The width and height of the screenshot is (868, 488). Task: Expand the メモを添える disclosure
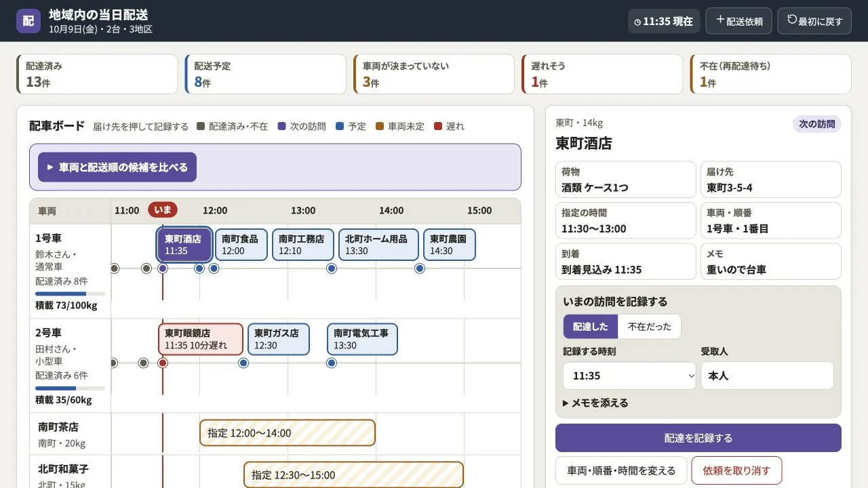[x=596, y=403]
